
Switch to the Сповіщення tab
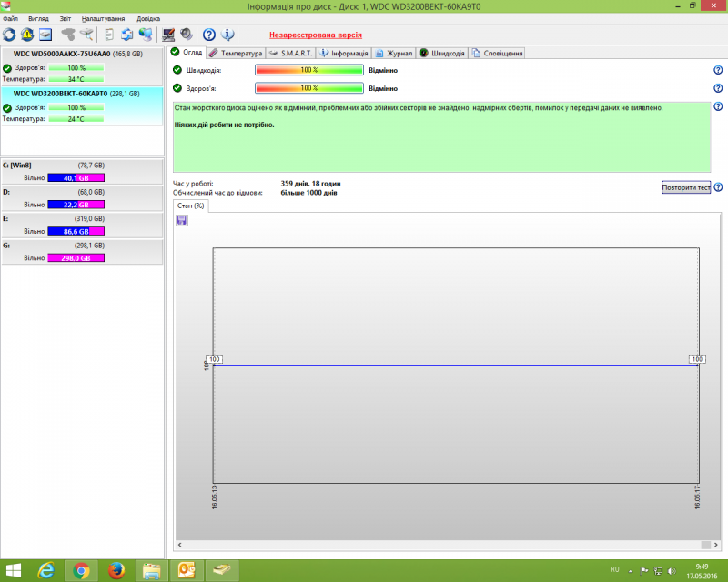click(x=495, y=53)
